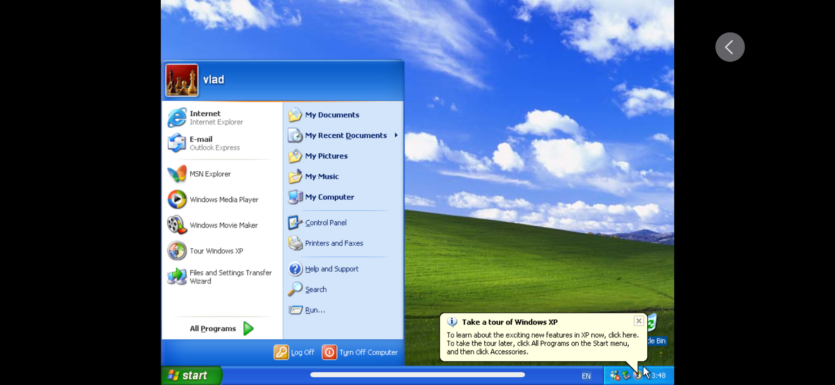Open Internet Explorer from Start menu
Screen dimensions: 835x385
click(222, 118)
